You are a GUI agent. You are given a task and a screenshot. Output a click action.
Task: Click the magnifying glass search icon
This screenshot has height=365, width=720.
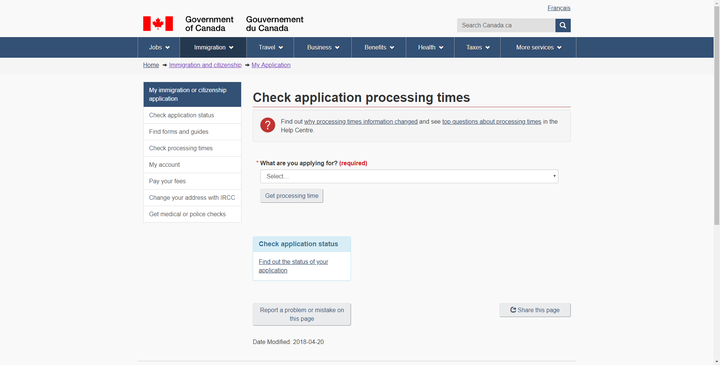point(562,25)
